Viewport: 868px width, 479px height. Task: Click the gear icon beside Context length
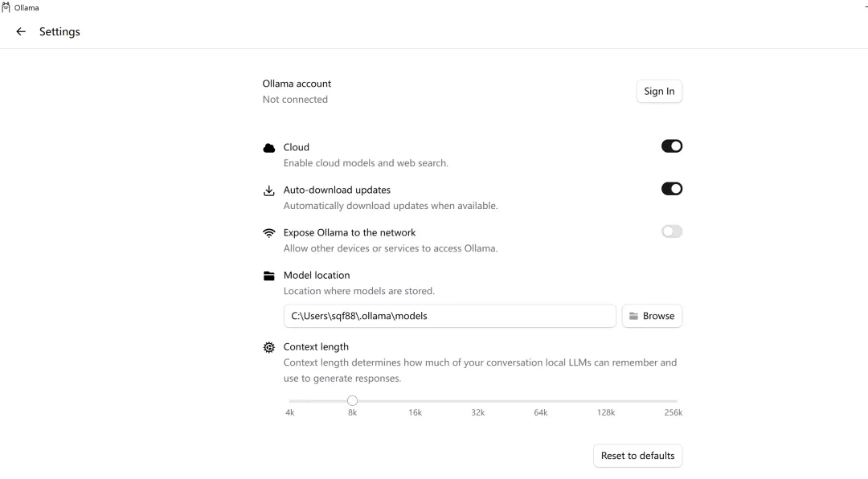(x=269, y=348)
